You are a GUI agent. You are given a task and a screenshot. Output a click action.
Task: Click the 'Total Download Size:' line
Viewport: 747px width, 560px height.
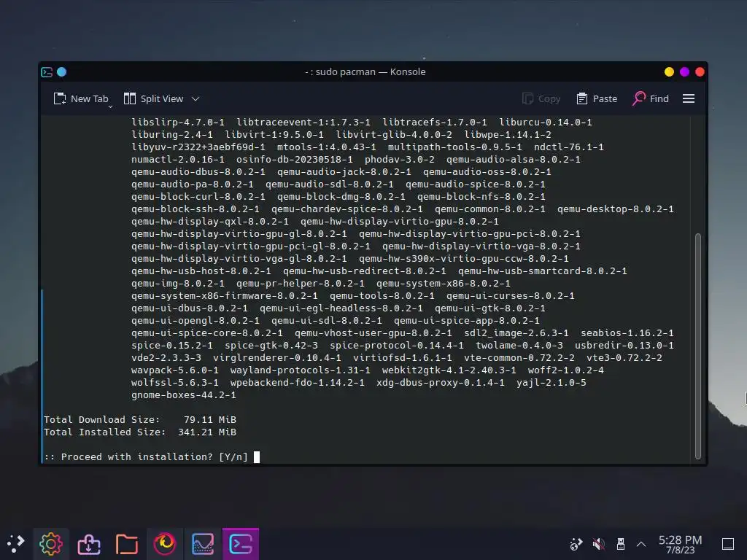140,419
